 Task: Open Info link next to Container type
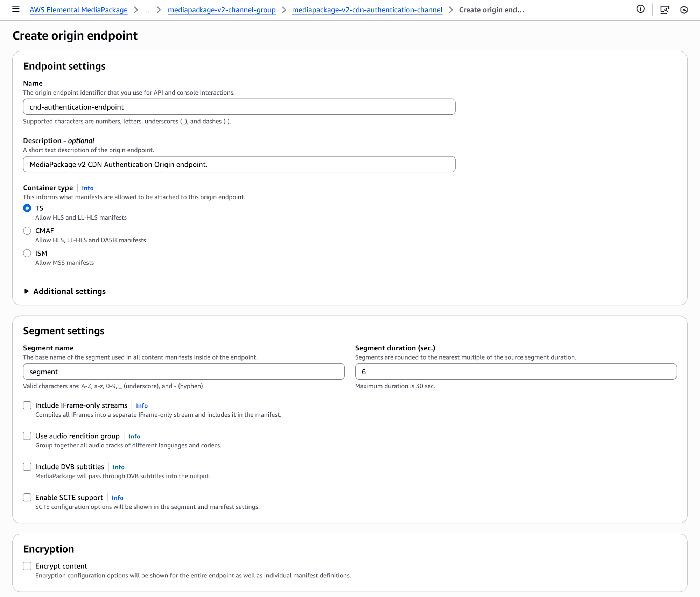point(87,188)
